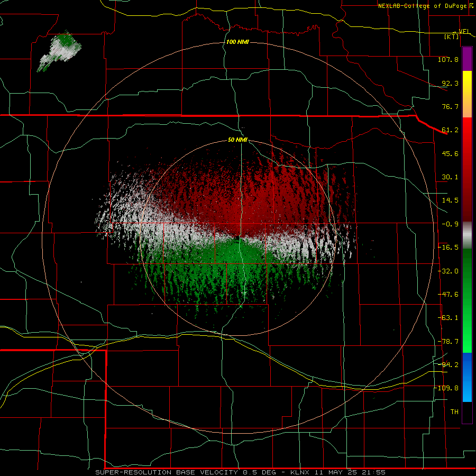The image size is (476, 476).
Task: Click the VEL legend title
Action: point(464,31)
